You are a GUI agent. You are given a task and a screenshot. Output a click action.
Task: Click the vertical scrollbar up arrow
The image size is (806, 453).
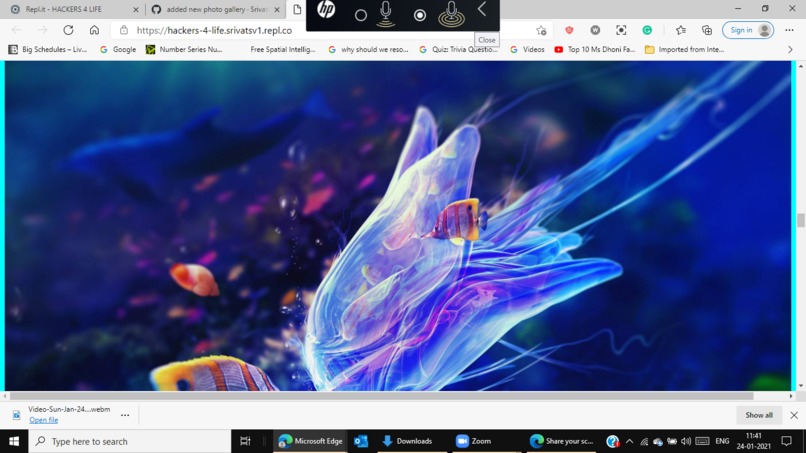(x=801, y=66)
